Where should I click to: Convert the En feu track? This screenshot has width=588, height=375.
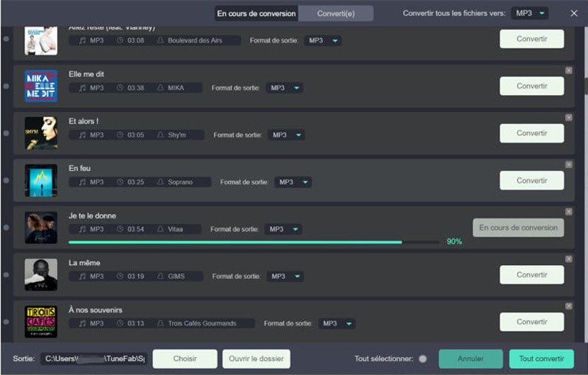532,181
